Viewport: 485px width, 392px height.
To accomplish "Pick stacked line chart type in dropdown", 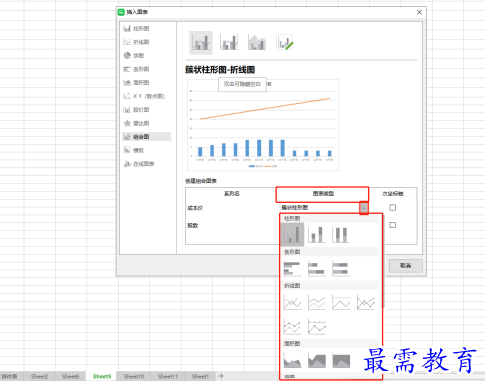I will (x=317, y=302).
